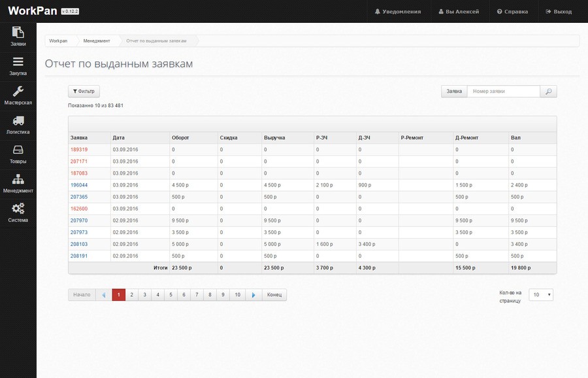Go to page 5
This screenshot has height=378, width=588.
point(171,295)
